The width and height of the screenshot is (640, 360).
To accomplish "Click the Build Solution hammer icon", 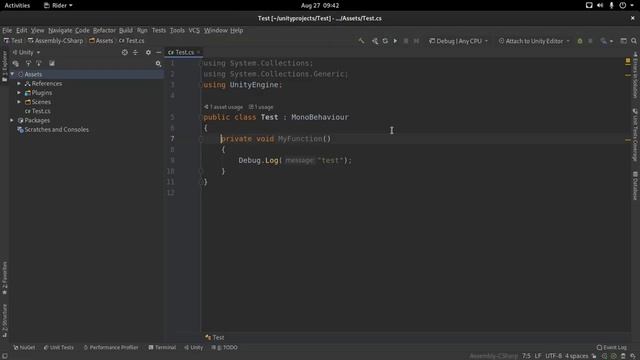I will click(x=361, y=41).
